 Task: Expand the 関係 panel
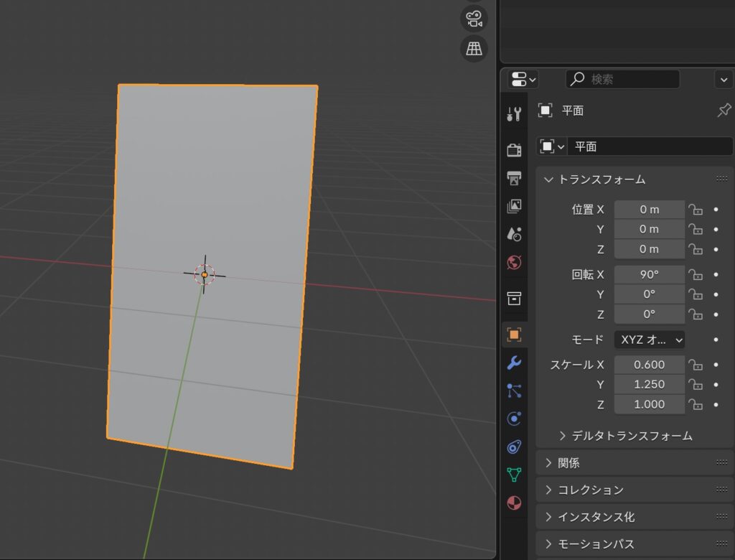[568, 463]
